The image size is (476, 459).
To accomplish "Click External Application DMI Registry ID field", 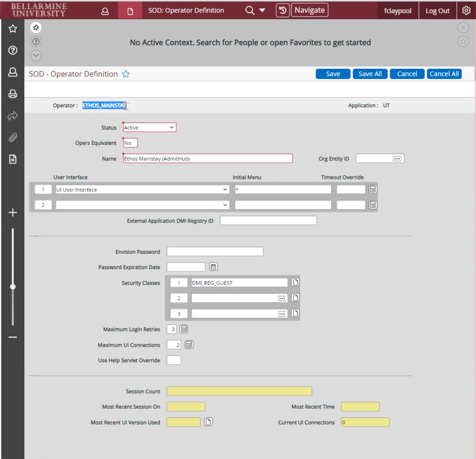I will pyautogui.click(x=268, y=220).
